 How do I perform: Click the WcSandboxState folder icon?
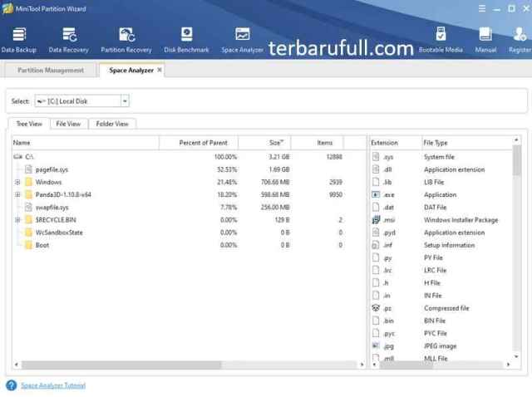click(x=29, y=233)
